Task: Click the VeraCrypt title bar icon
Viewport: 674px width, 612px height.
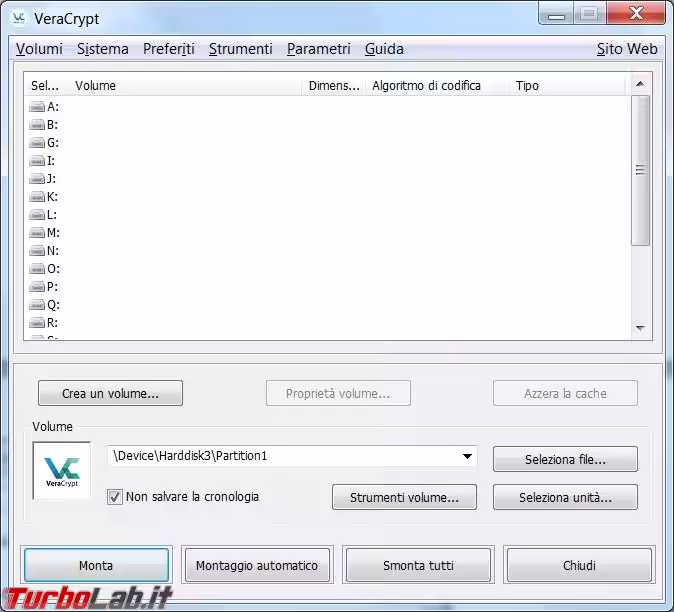Action: click(18, 18)
